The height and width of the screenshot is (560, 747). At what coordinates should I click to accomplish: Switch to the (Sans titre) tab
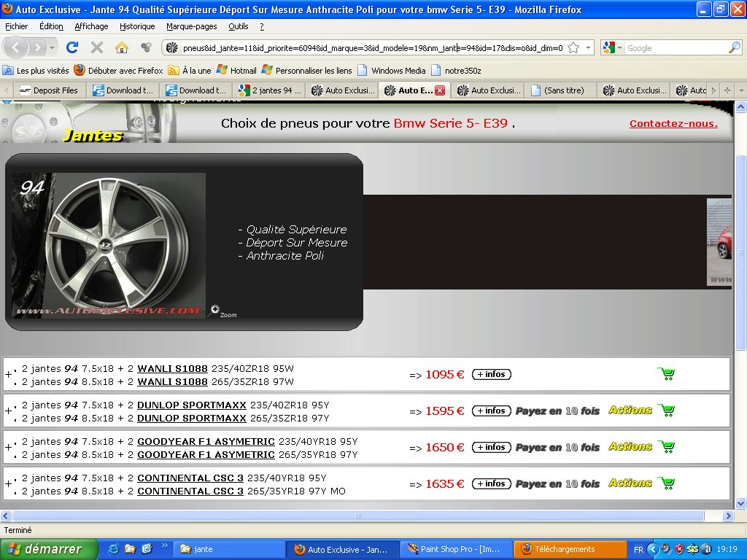pyautogui.click(x=561, y=90)
